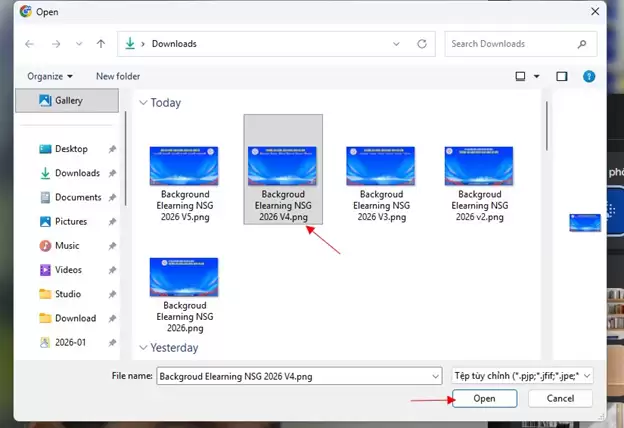Click the pin icon beside Documents

[112, 198]
